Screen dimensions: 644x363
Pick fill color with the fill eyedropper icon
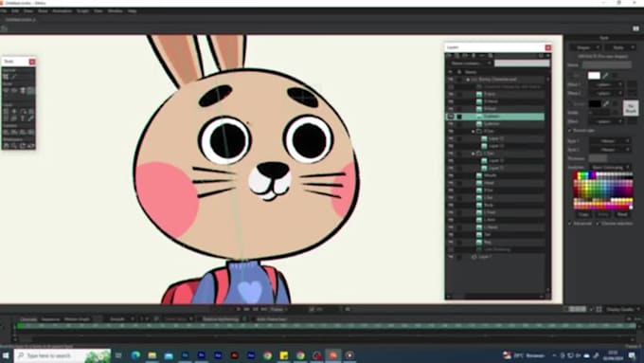click(606, 76)
